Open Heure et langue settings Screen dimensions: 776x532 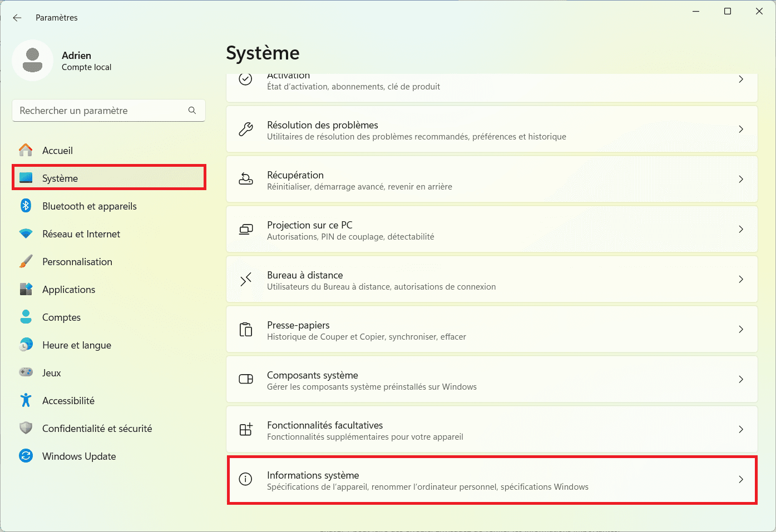(108, 345)
